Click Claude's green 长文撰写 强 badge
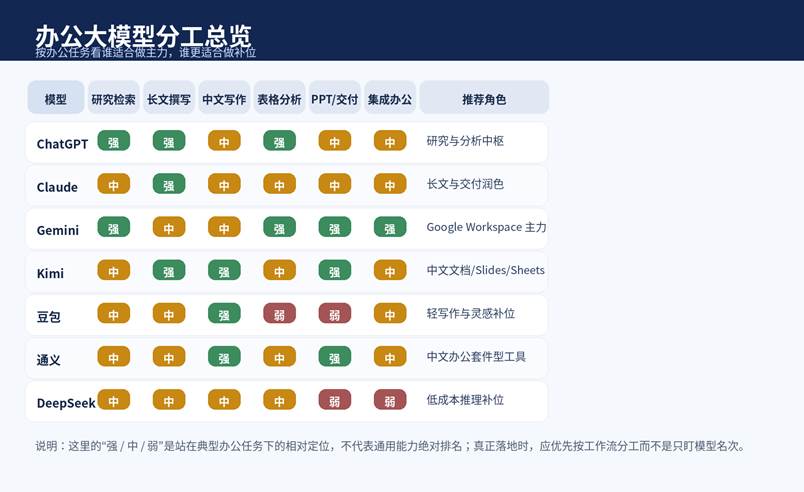Viewport: 804px width, 492px height. tap(169, 185)
